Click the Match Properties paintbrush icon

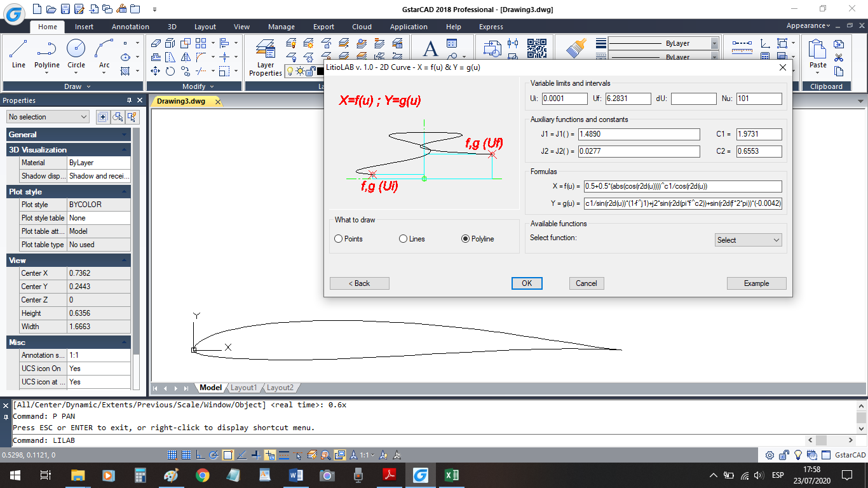click(577, 49)
